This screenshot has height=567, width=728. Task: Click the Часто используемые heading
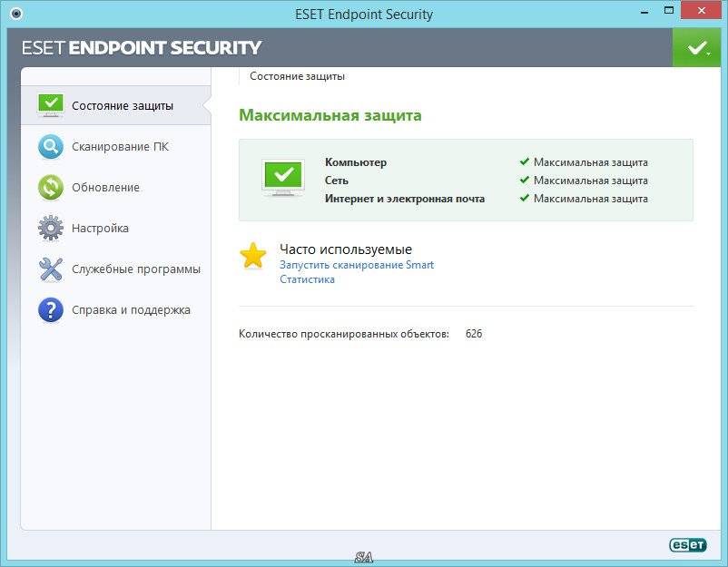coord(346,249)
